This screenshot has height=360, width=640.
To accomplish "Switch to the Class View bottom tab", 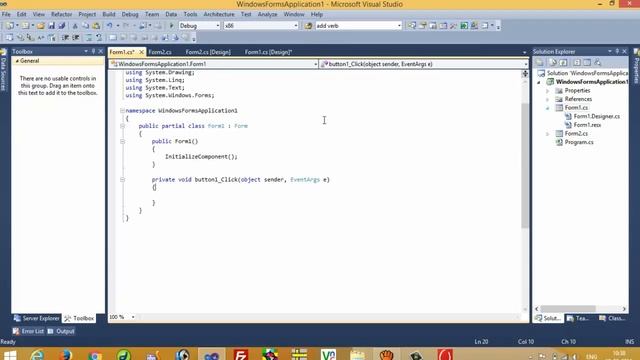I will (612, 318).
